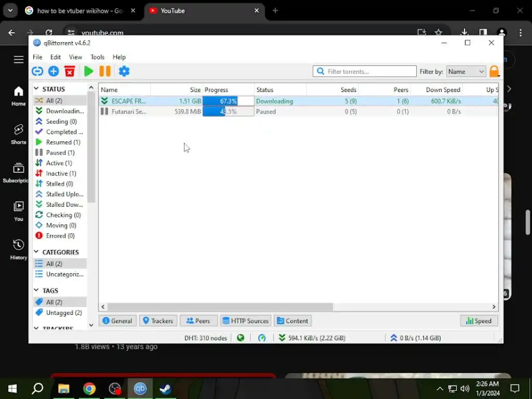Switch to Content details tab

click(x=293, y=321)
